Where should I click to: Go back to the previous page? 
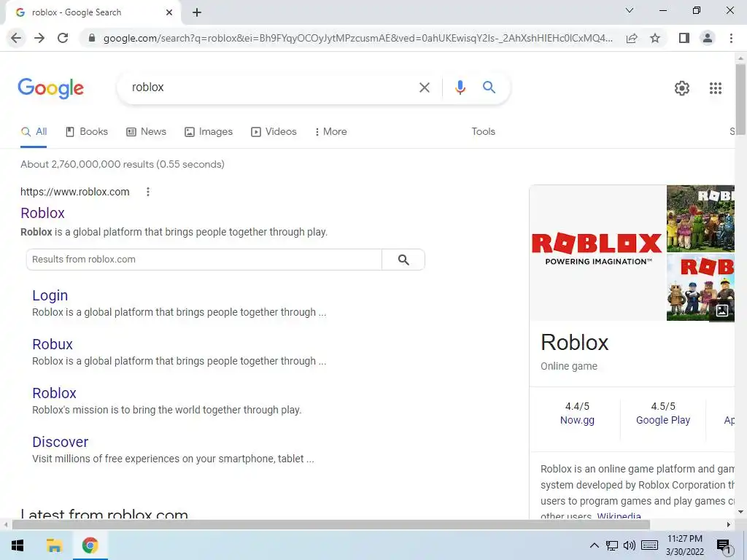point(16,38)
